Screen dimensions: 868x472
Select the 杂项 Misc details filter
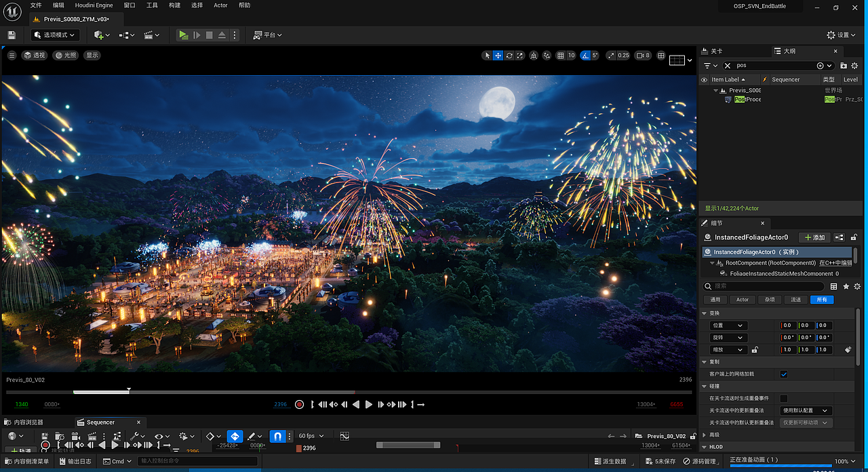pyautogui.click(x=769, y=299)
